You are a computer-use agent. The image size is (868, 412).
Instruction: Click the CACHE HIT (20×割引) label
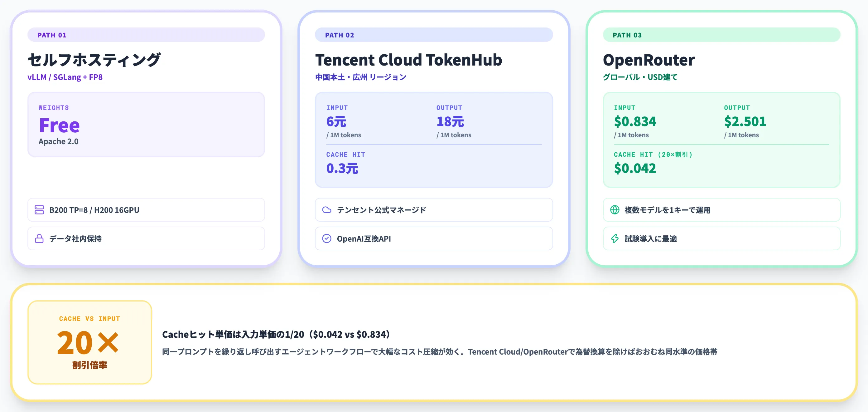pos(653,154)
